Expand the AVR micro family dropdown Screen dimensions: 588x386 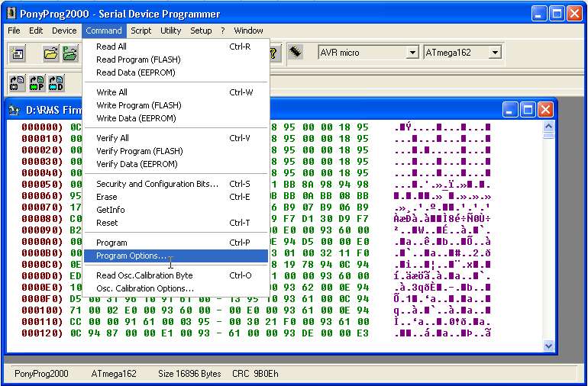[412, 53]
